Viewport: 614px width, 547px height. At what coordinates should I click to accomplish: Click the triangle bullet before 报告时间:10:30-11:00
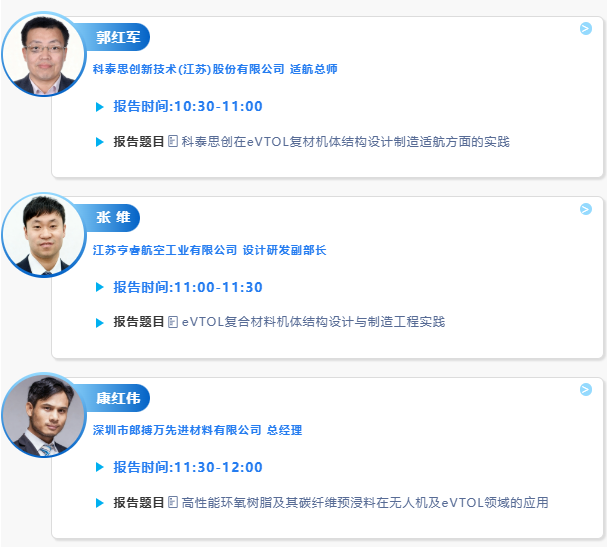(x=99, y=107)
